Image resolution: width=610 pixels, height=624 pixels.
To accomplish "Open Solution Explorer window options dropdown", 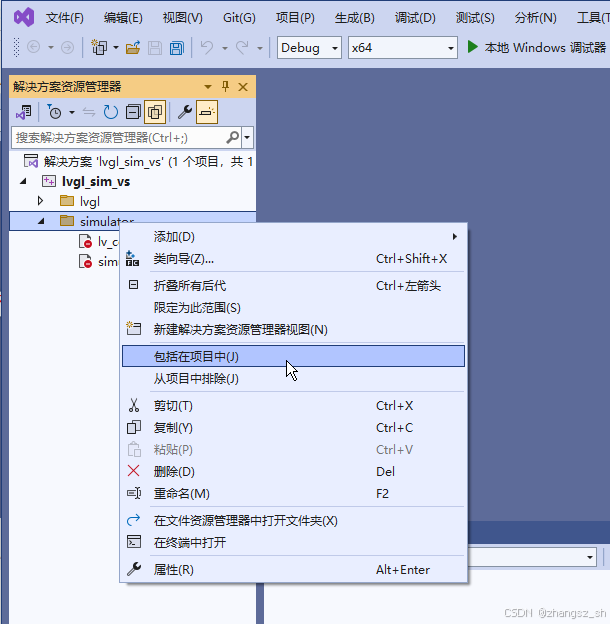I will (208, 87).
